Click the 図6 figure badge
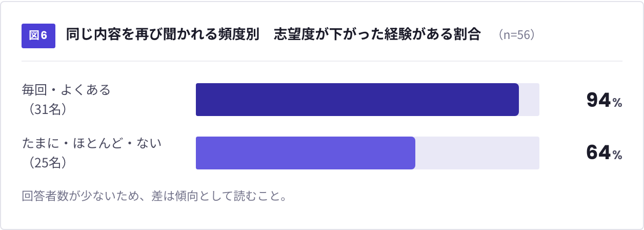This screenshot has height=230, width=644. 38,35
